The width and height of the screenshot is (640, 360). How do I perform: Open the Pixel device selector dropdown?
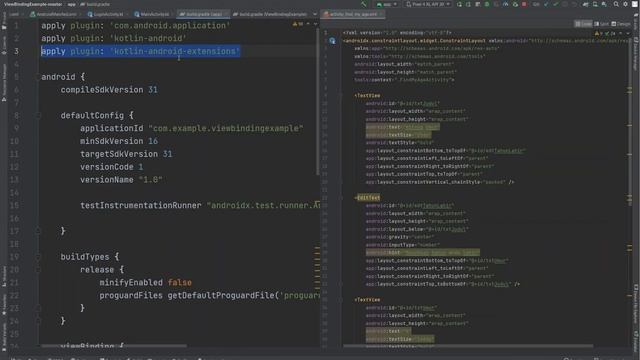428,4
